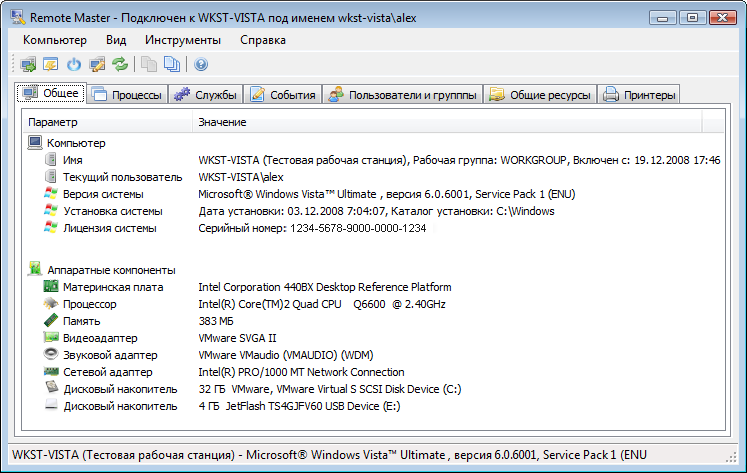
Task: Click the 4 ГБ JetFlash USB Device value
Action: coord(299,406)
